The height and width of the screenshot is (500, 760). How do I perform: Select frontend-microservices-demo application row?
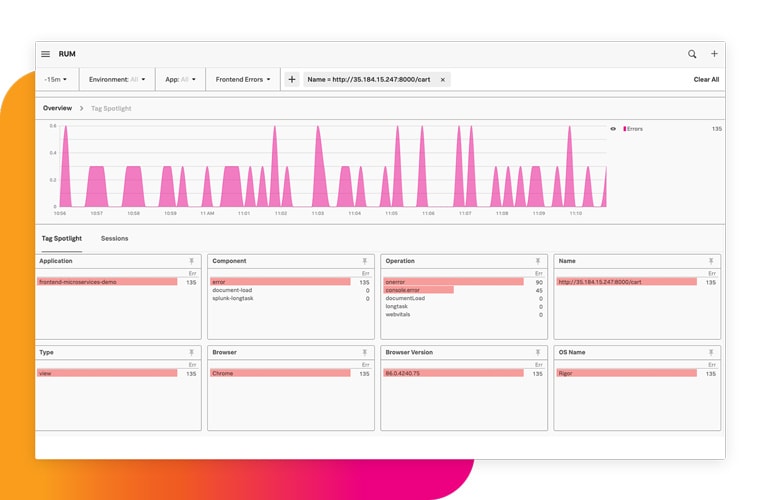coord(117,282)
